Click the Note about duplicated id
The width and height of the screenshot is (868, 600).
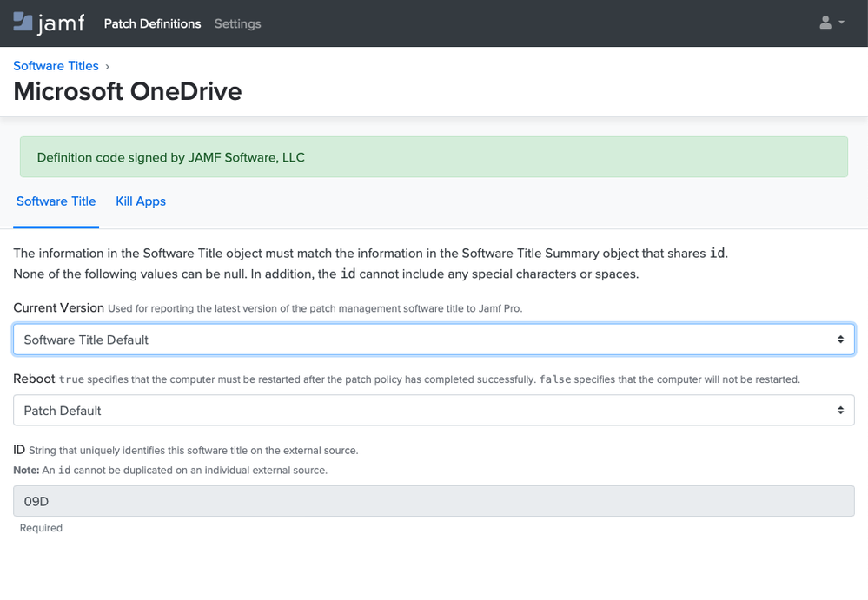click(x=170, y=470)
